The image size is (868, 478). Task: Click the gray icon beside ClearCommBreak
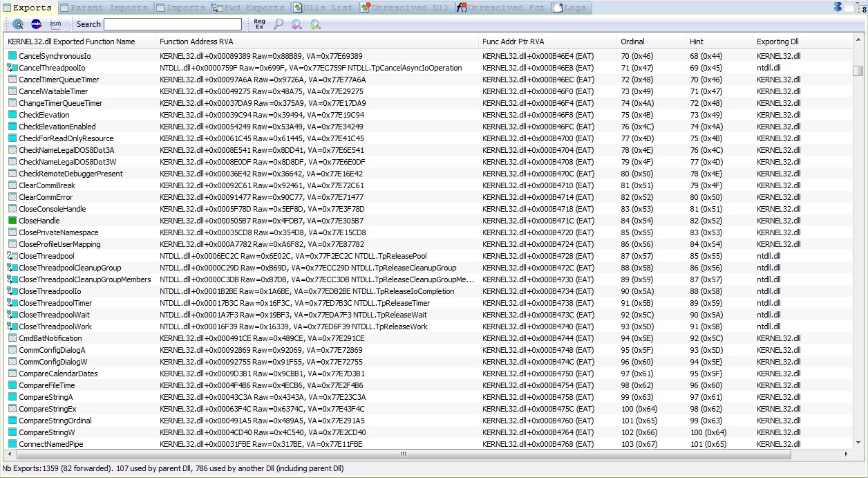12,185
